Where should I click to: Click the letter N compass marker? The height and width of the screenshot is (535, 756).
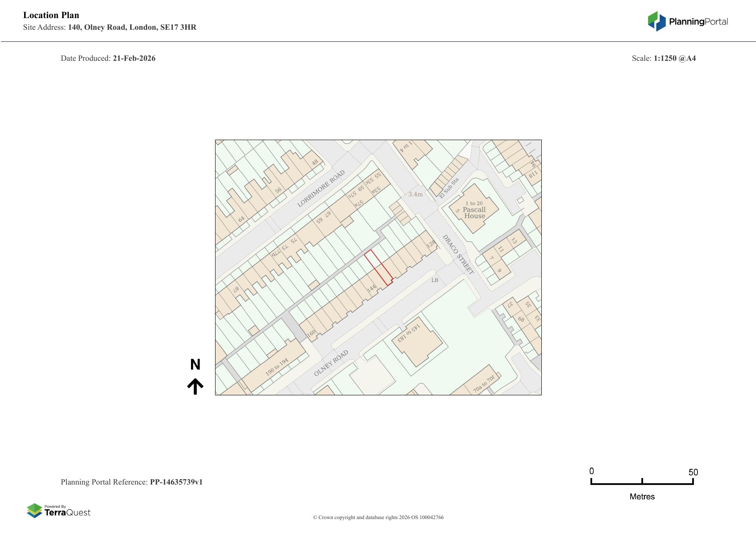point(195,365)
